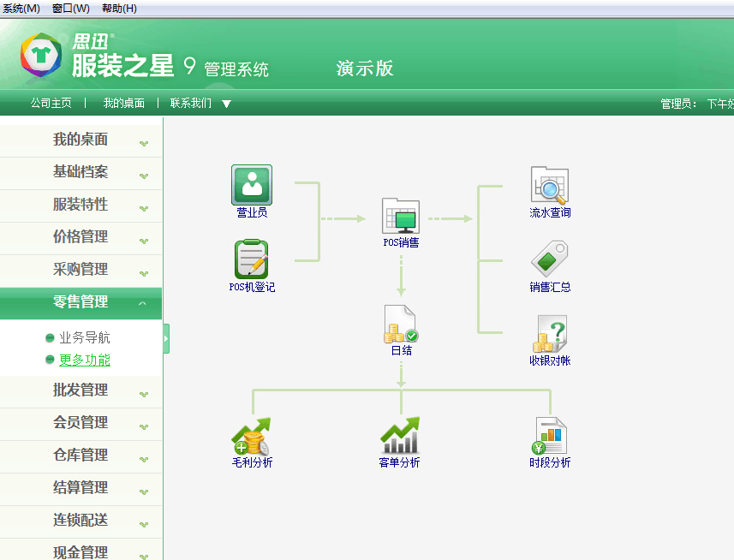Click 我的桌面 in the green navigation bar
Viewport: 734px width, 560px height.
[123, 103]
